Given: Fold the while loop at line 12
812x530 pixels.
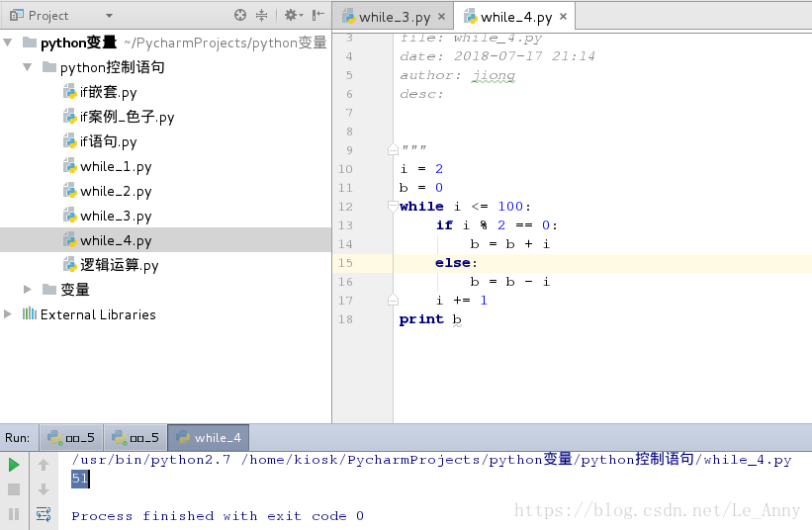Looking at the screenshot, I should [393, 207].
